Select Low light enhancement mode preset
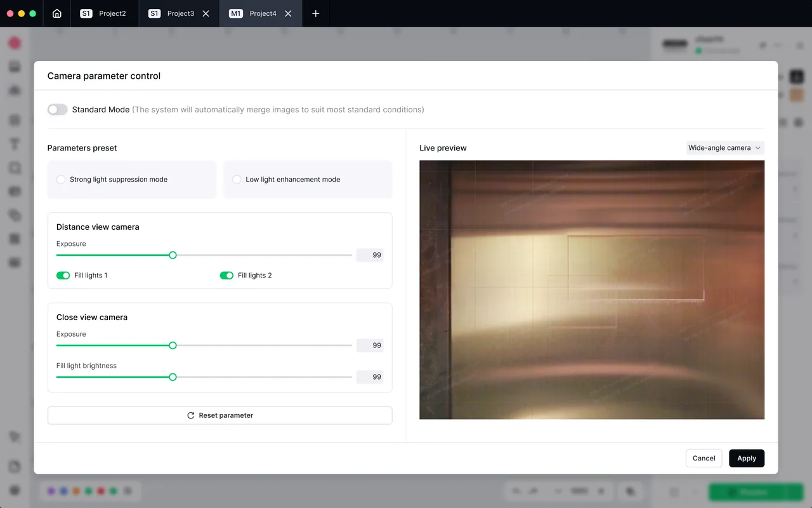 pyautogui.click(x=308, y=180)
